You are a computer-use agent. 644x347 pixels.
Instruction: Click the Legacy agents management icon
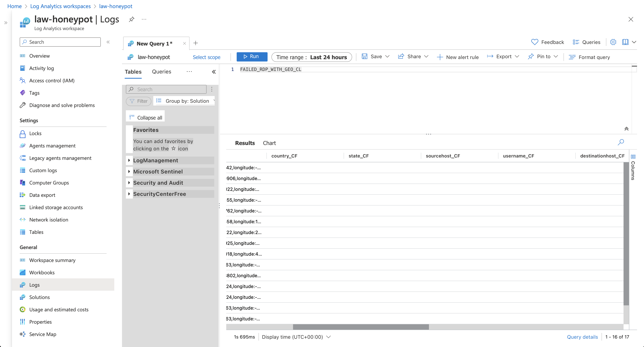pyautogui.click(x=23, y=158)
